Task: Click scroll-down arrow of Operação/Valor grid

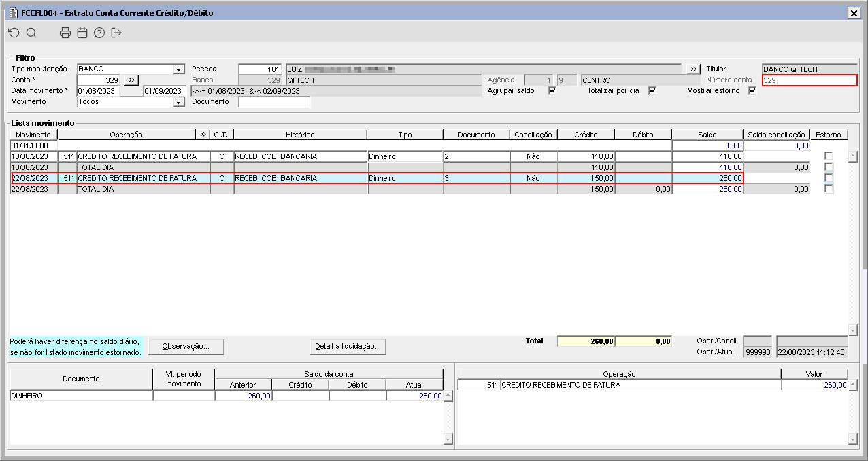Action: click(x=853, y=440)
